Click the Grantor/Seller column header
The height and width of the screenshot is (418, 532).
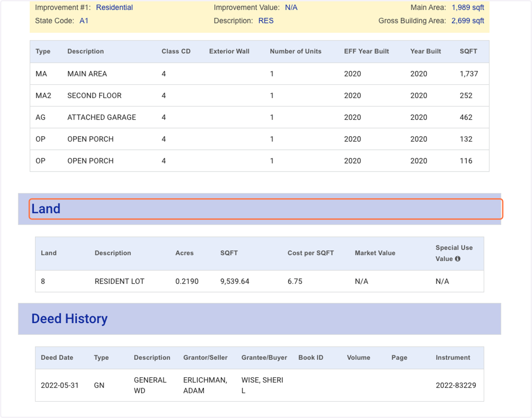coord(206,358)
